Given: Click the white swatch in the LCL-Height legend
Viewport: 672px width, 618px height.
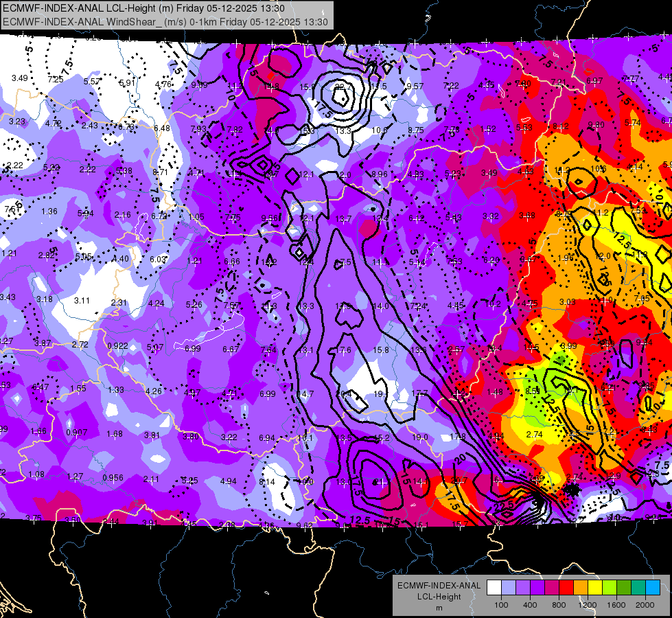Looking at the screenshot, I should 494,588.
